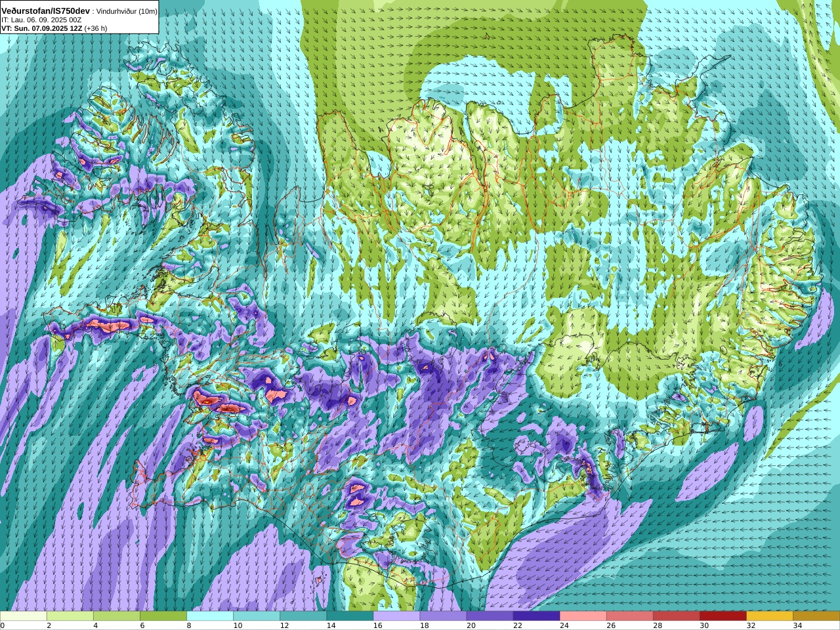The image size is (840, 630).
Task: Click the 'Veðurstofan/IS750dev' title text
Action: tap(45, 11)
